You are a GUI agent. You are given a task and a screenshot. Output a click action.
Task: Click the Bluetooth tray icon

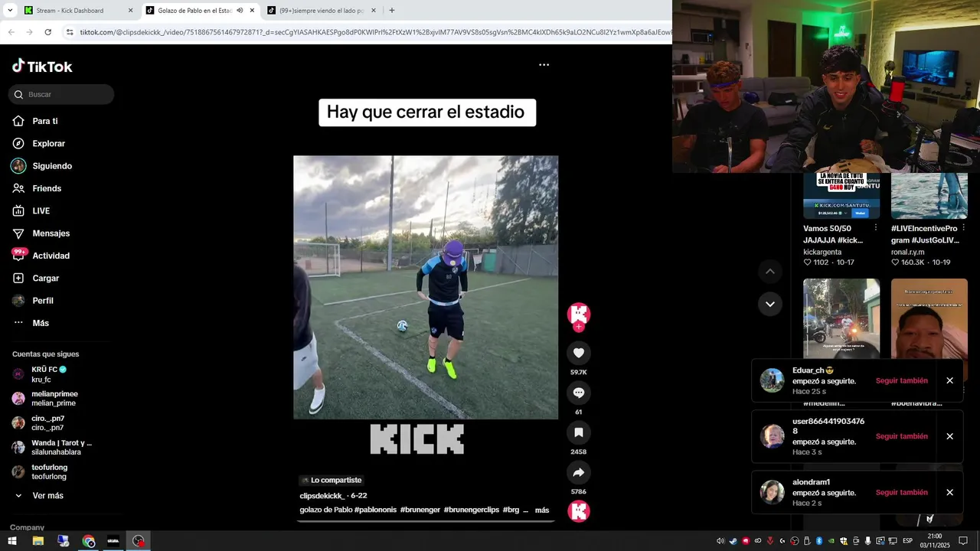point(819,541)
